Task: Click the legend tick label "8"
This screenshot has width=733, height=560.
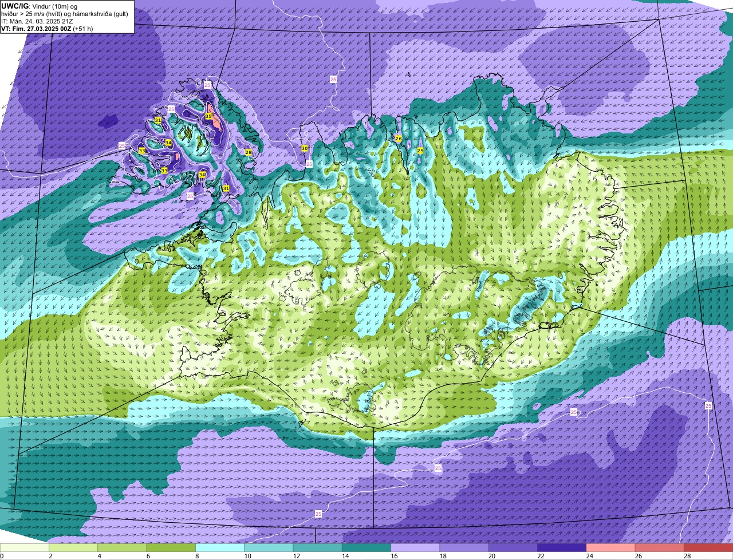Action: click(x=197, y=556)
